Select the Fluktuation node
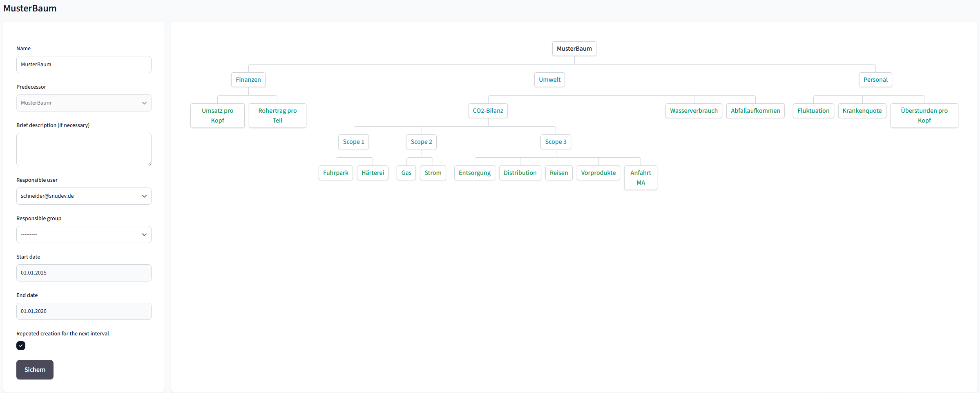 pyautogui.click(x=813, y=111)
